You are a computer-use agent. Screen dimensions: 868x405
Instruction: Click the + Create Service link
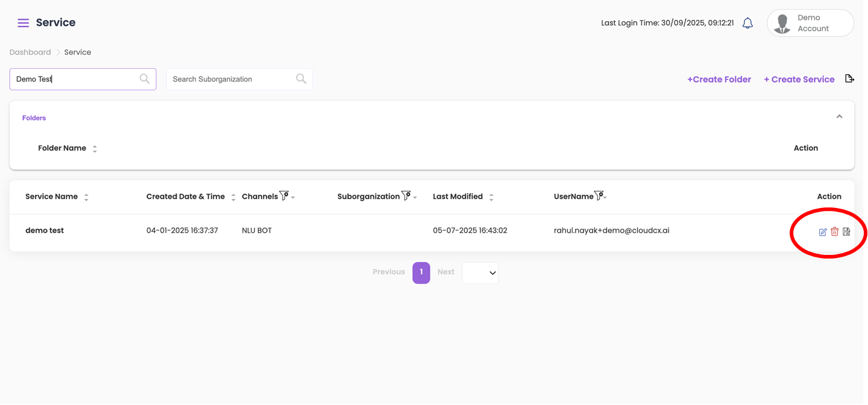click(799, 80)
